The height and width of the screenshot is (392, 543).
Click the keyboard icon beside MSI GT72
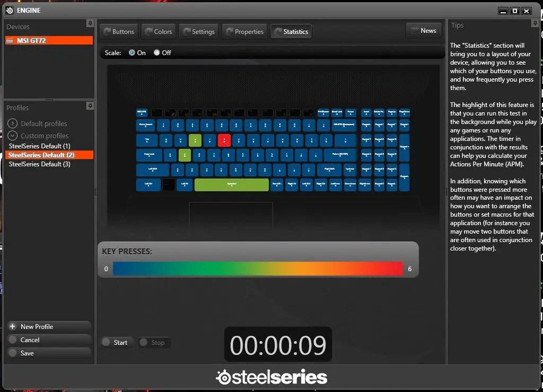tap(10, 40)
